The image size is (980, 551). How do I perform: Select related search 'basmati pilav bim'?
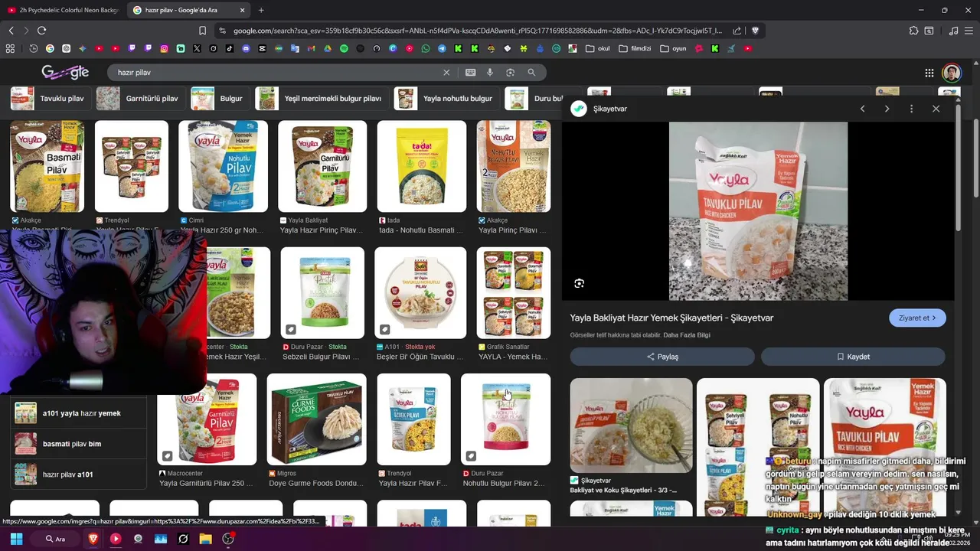pyautogui.click(x=78, y=444)
